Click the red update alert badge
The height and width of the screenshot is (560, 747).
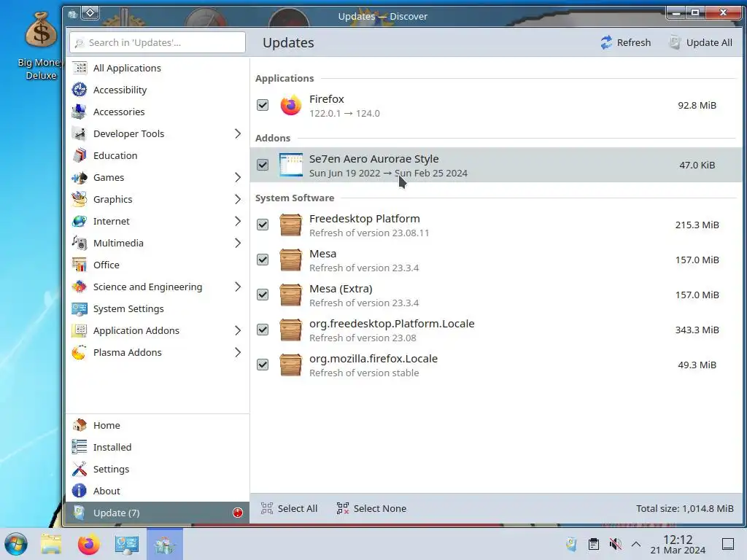click(x=238, y=513)
